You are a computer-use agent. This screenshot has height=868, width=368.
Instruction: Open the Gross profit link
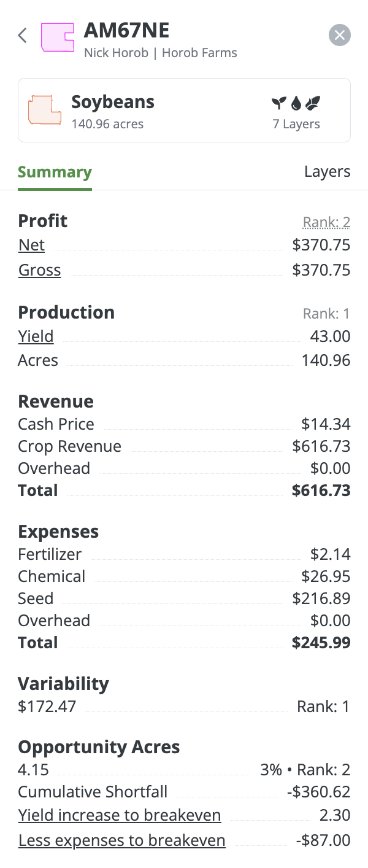pos(39,270)
